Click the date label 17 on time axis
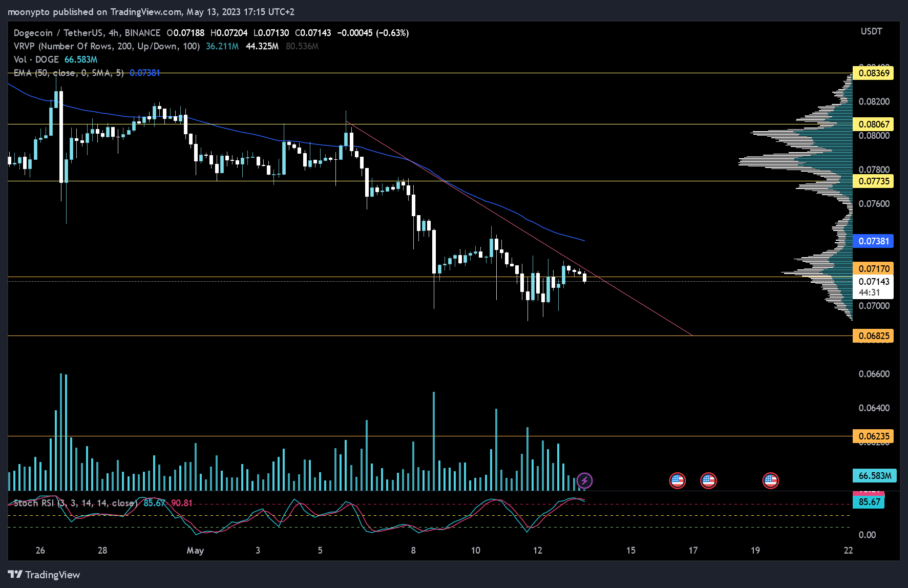Screen dimensions: 908x588 [x=693, y=550]
